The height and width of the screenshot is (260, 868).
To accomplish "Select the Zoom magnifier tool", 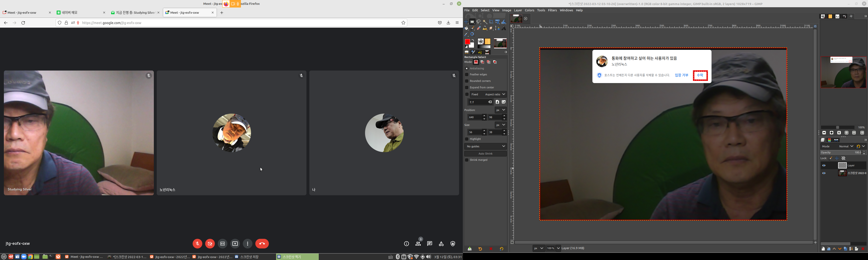I will (472, 34).
